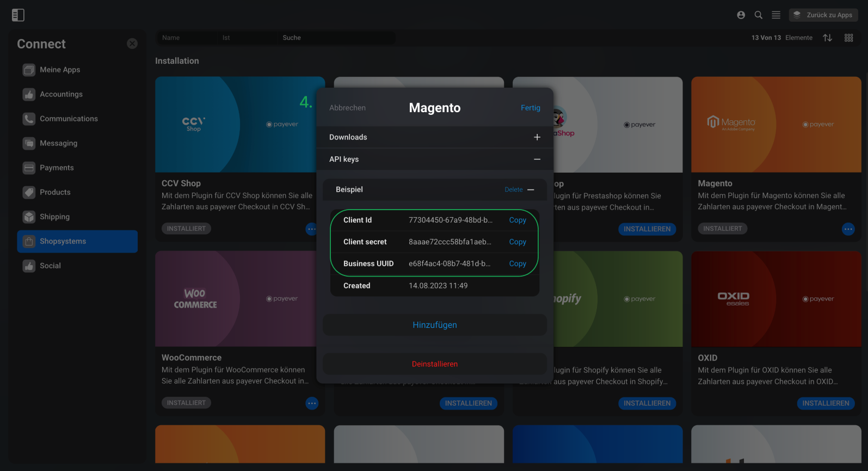Screen dimensions: 868x471
Task: Click Zurück zu Apps button
Action: point(823,15)
